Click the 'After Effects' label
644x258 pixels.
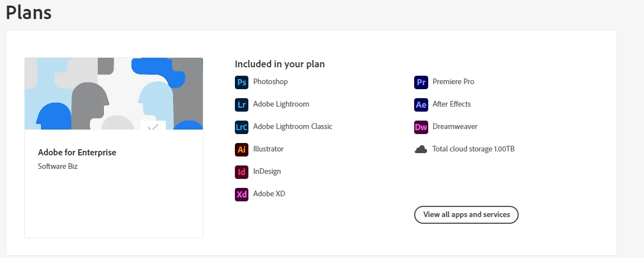pos(451,104)
